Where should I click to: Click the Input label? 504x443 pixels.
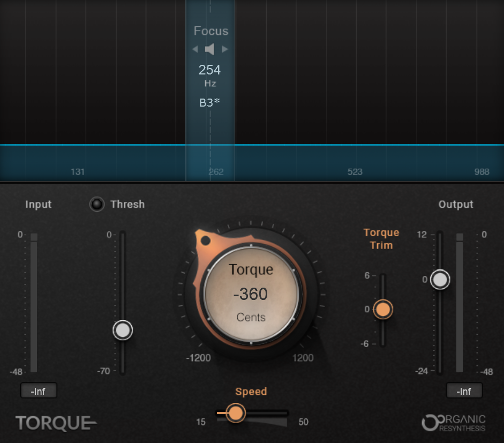tap(38, 205)
